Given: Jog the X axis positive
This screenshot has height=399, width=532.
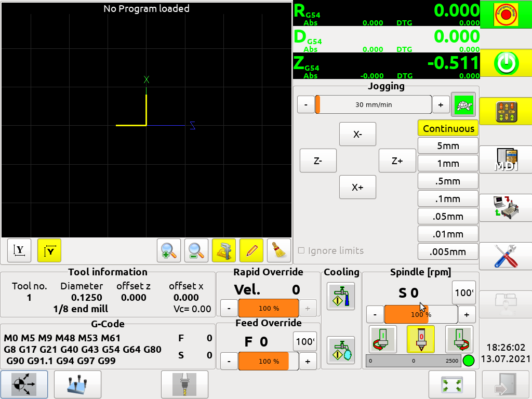Looking at the screenshot, I should click(x=357, y=187).
